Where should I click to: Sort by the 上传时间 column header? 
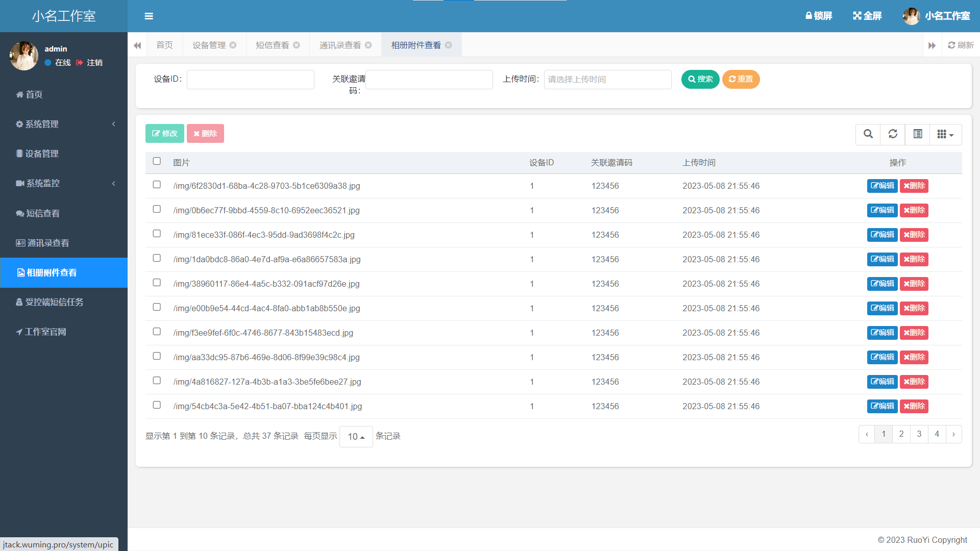699,163
